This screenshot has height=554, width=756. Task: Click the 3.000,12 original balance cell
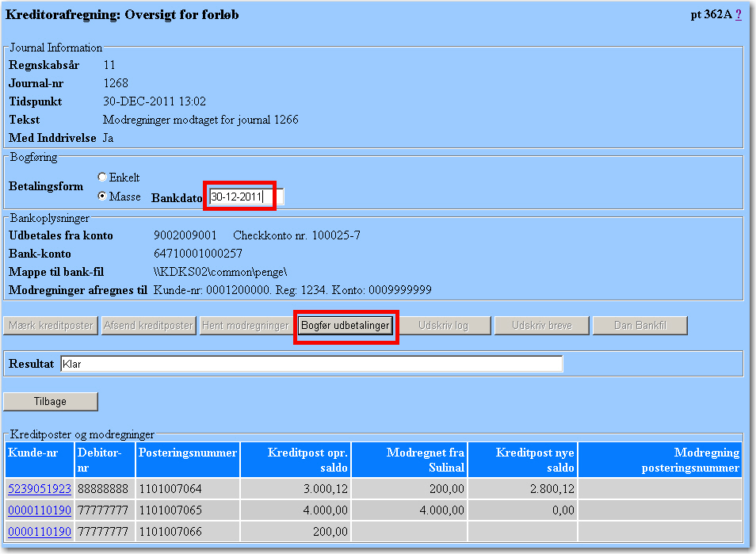pos(296,489)
